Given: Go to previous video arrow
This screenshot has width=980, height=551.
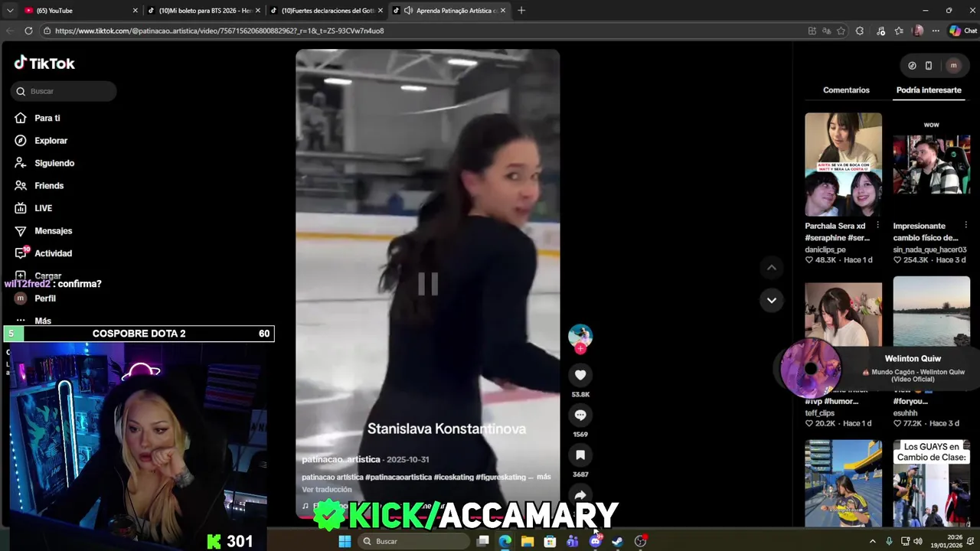Looking at the screenshot, I should click(x=772, y=267).
